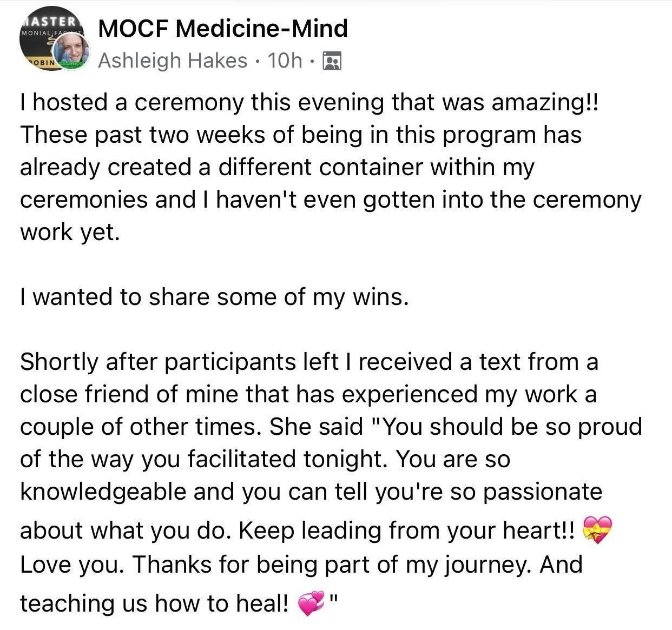The width and height of the screenshot is (672, 630).
Task: Tap the heart with ribbon emoji
Action: [597, 530]
